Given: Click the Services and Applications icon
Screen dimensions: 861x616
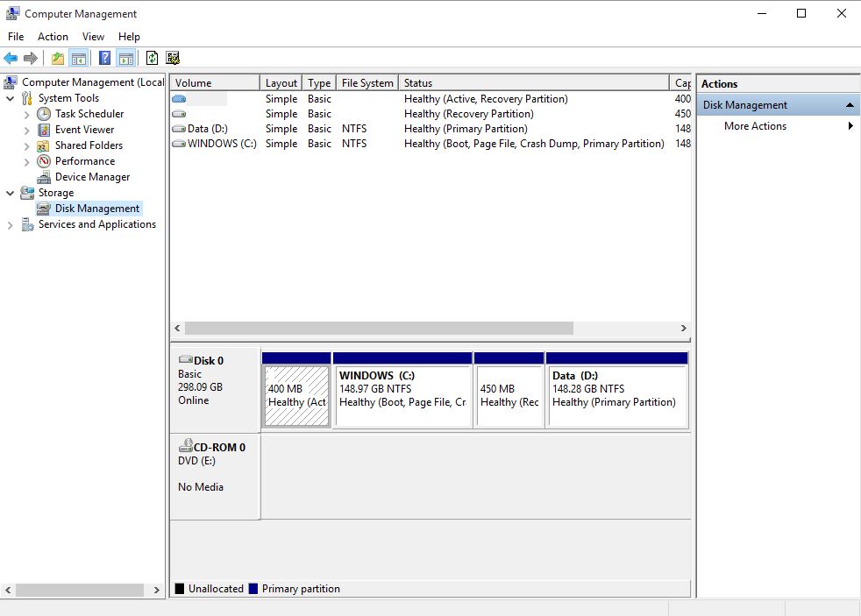Looking at the screenshot, I should pos(27,224).
